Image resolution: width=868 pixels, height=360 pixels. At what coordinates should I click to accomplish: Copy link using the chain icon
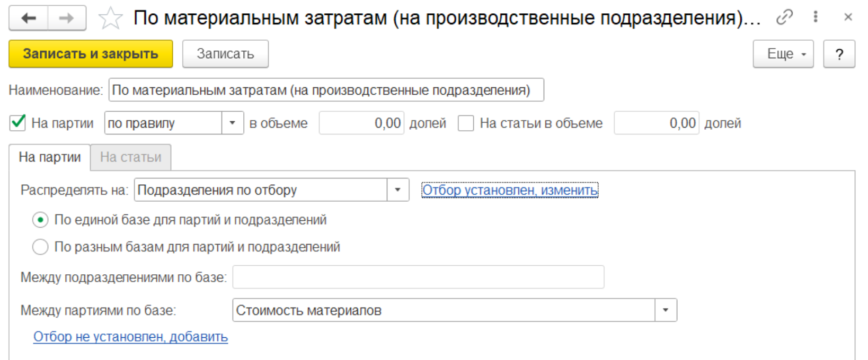[784, 17]
